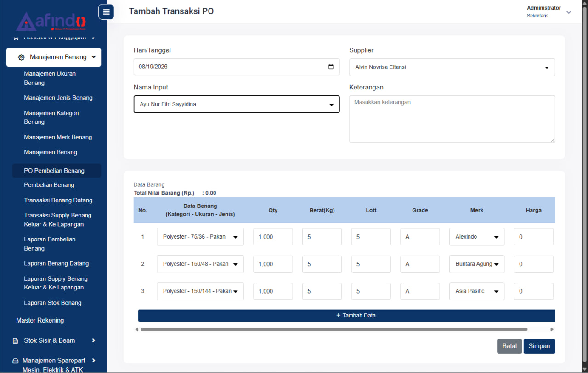The image size is (588, 373).
Task: Toggle the hamburger sidebar menu button
Action: pos(106,12)
